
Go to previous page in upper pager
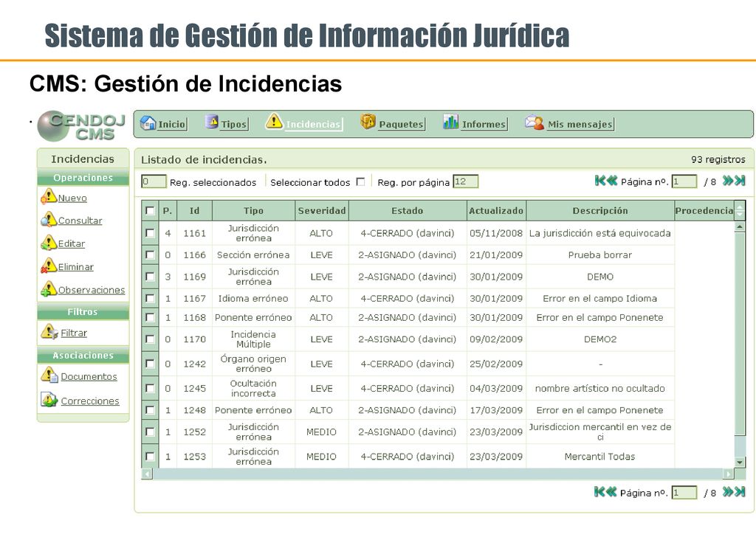click(611, 181)
